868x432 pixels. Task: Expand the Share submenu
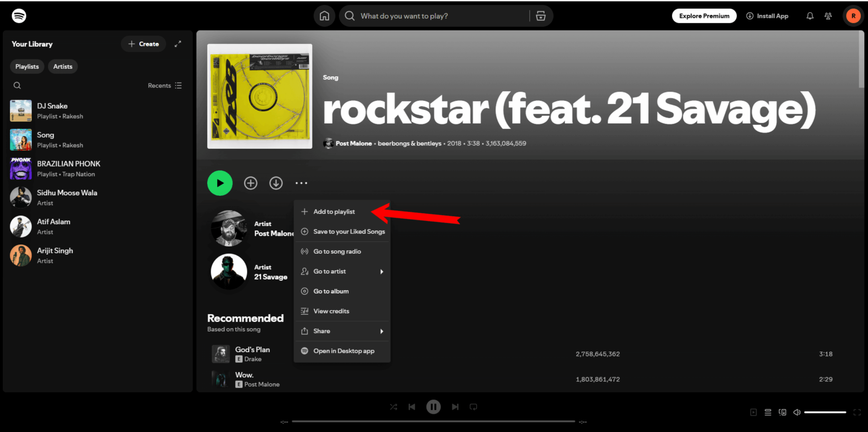(342, 331)
